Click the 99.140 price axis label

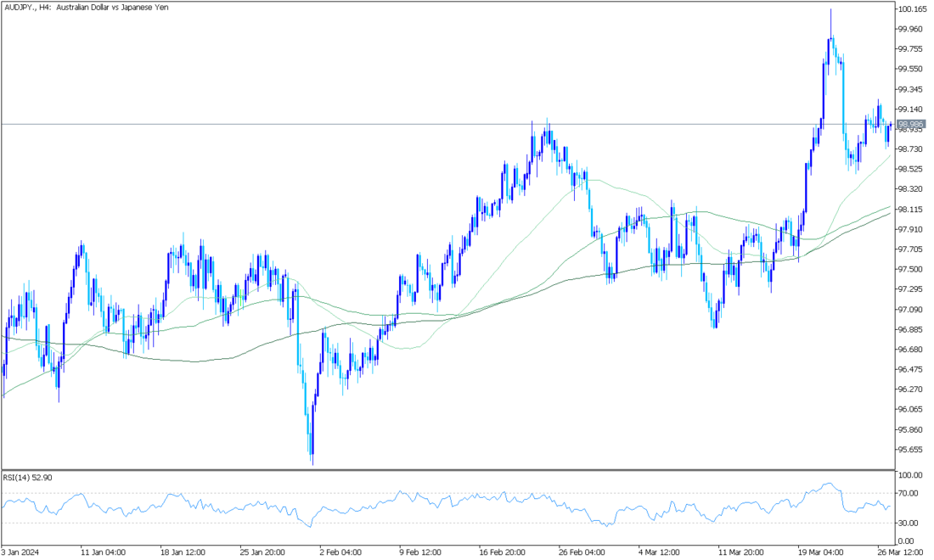click(x=909, y=109)
